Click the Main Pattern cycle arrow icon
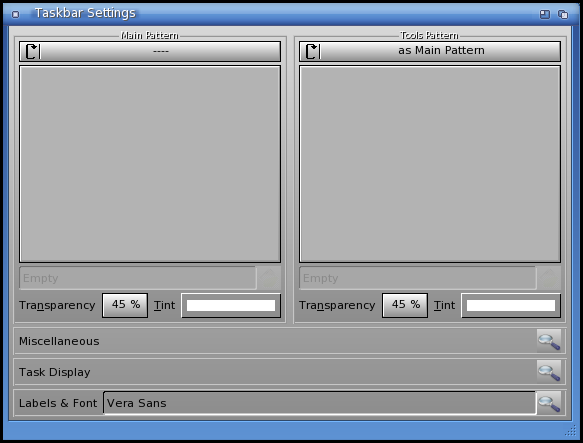The height and width of the screenshot is (443, 583). tap(32, 51)
